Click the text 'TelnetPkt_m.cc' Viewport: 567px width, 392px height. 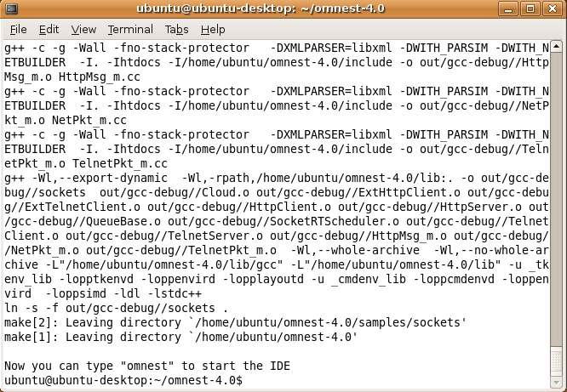pyautogui.click(x=120, y=163)
